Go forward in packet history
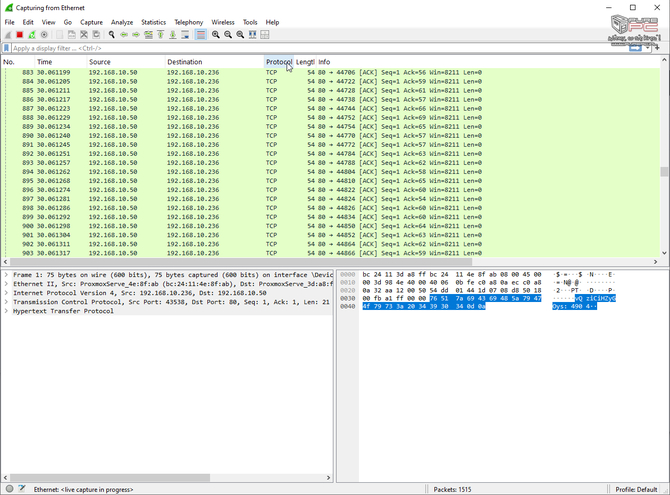 point(136,35)
